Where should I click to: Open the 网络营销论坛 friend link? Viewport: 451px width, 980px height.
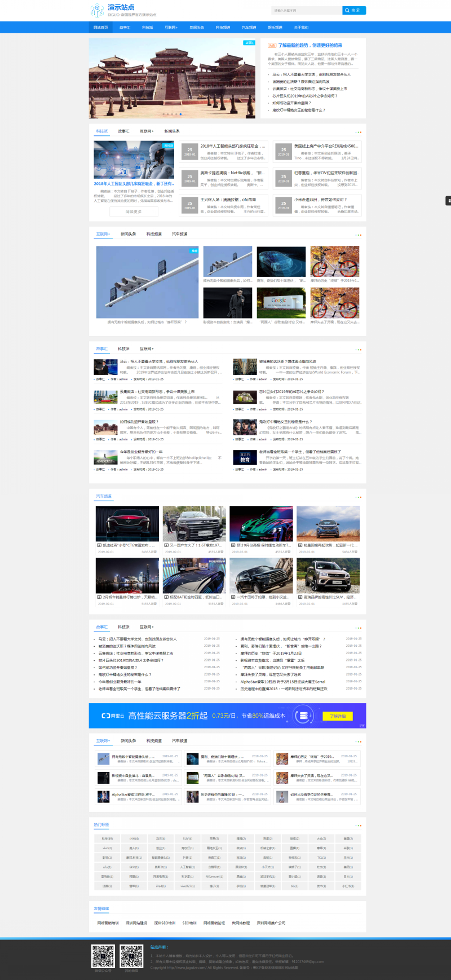click(214, 923)
